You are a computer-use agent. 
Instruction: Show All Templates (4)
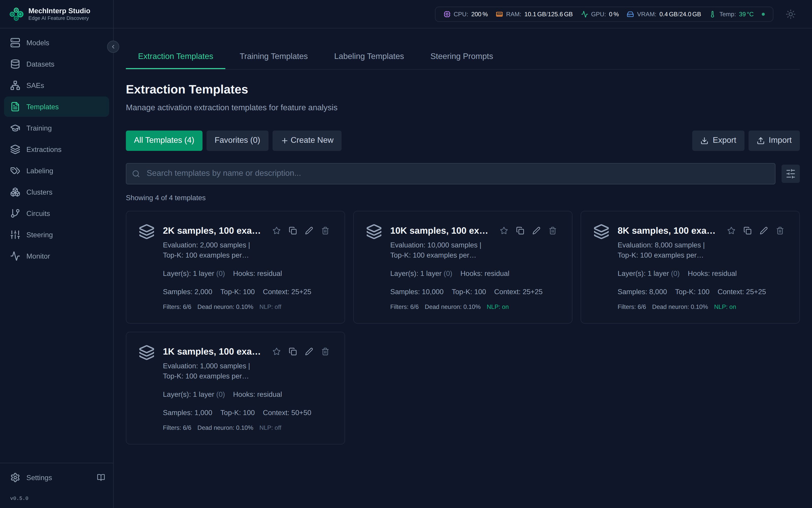click(164, 140)
